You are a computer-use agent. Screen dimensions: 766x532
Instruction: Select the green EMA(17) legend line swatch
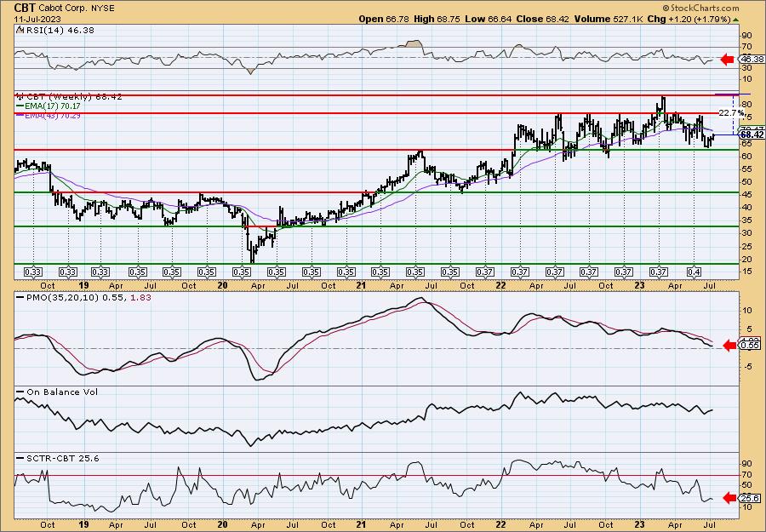click(20, 106)
